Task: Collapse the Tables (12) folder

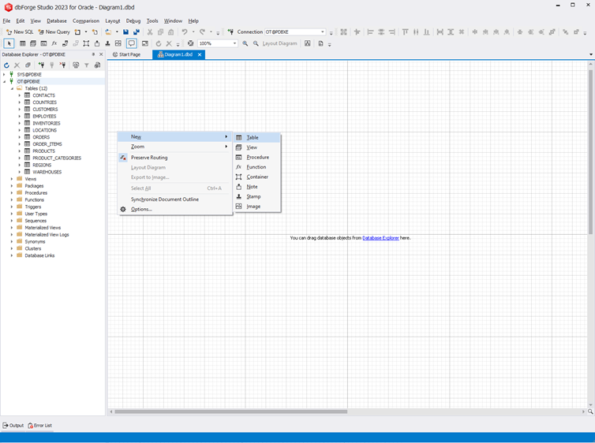Action: pyautogui.click(x=12, y=88)
